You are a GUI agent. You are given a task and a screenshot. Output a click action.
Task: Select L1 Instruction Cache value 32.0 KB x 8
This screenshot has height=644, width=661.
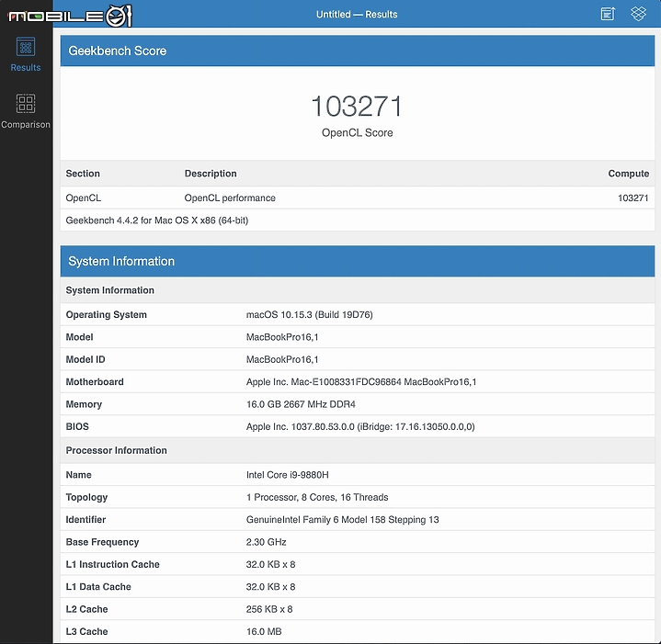click(x=270, y=564)
